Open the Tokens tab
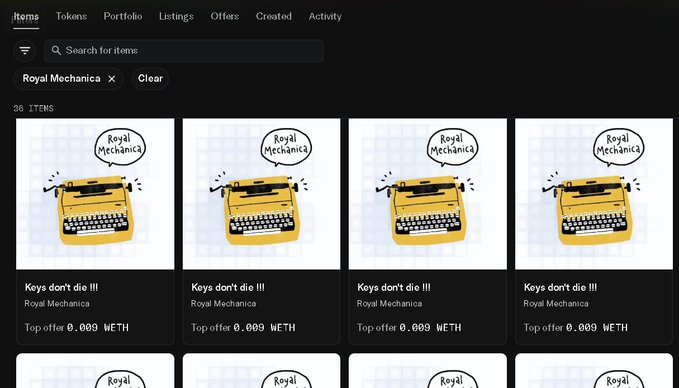679x388 pixels. (x=71, y=16)
